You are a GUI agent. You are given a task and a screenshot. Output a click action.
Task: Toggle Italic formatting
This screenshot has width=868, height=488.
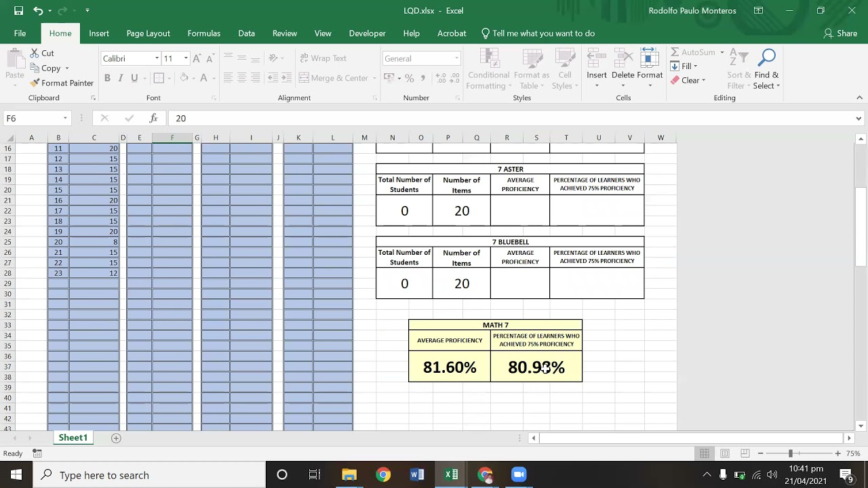(x=121, y=78)
